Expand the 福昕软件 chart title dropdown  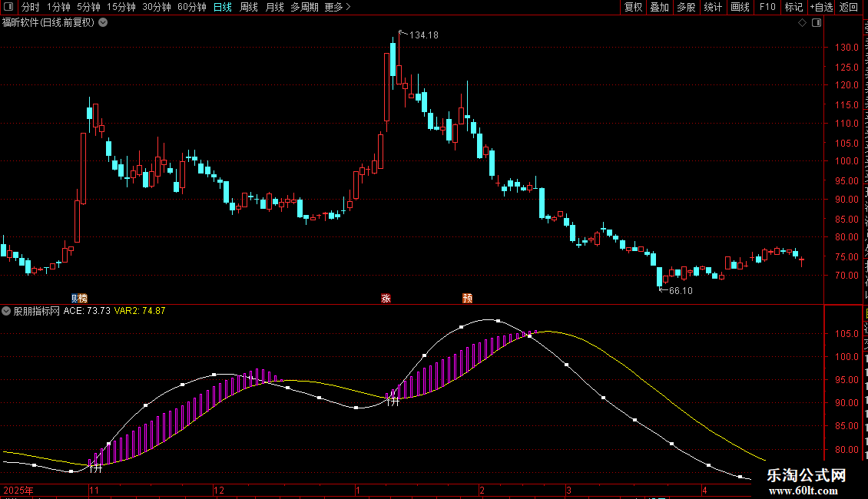[103, 22]
